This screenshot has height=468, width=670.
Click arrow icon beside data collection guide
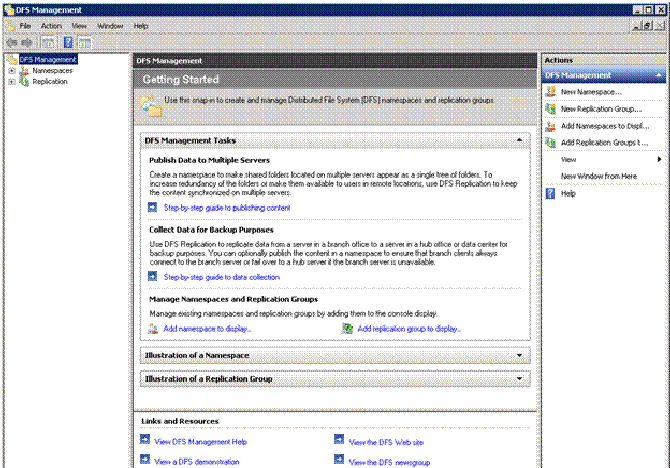click(x=153, y=277)
